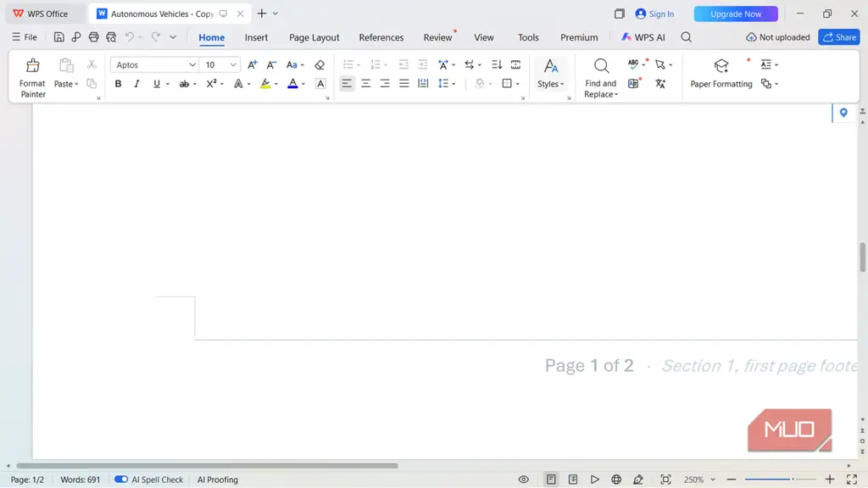Click the Not uploaded cloud status
This screenshot has width=868, height=488.
778,37
